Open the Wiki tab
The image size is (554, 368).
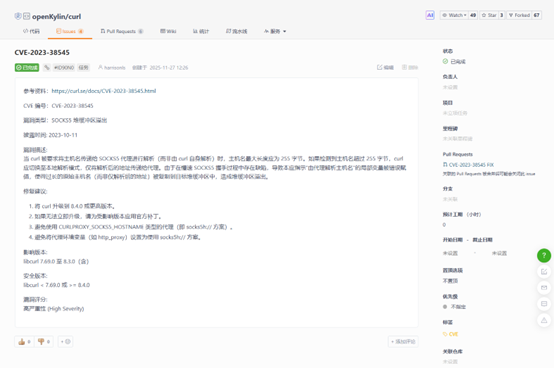pos(168,31)
